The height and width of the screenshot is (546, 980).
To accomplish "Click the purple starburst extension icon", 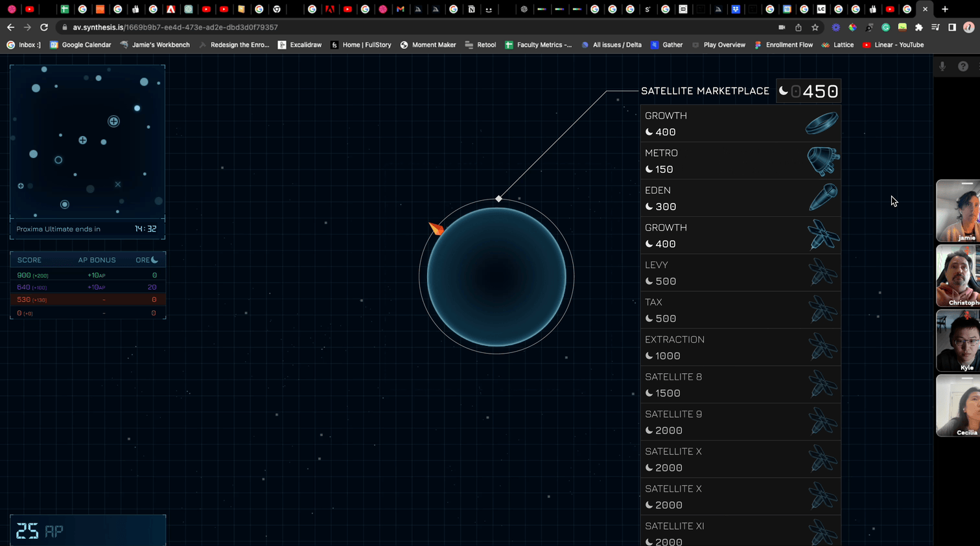I will pos(836,27).
